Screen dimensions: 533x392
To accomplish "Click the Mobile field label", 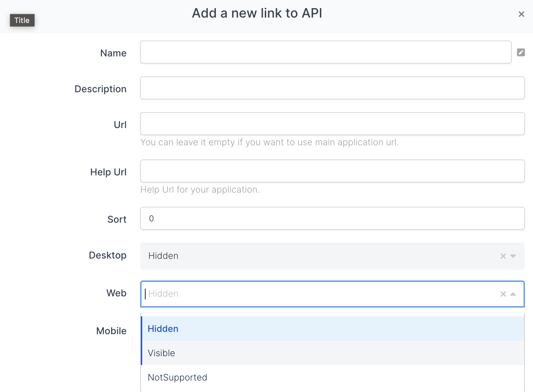I will point(111,331).
